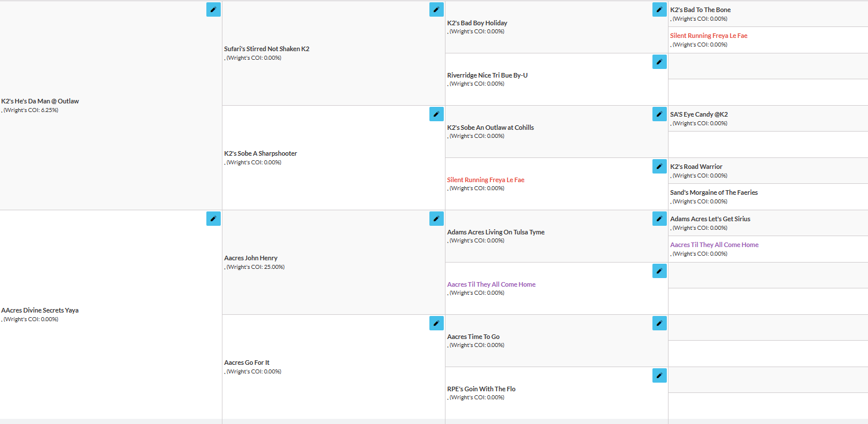
Task: Edit Aacres Time To Go pencil icon
Action: tap(659, 323)
